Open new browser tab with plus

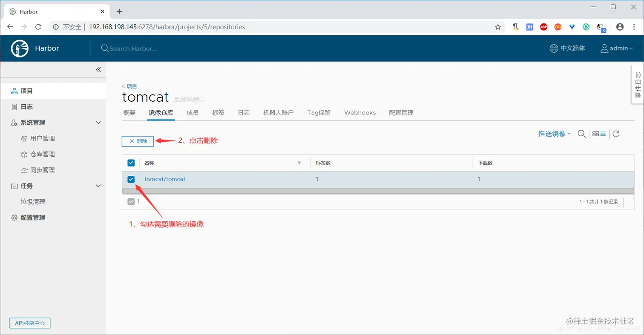(119, 11)
